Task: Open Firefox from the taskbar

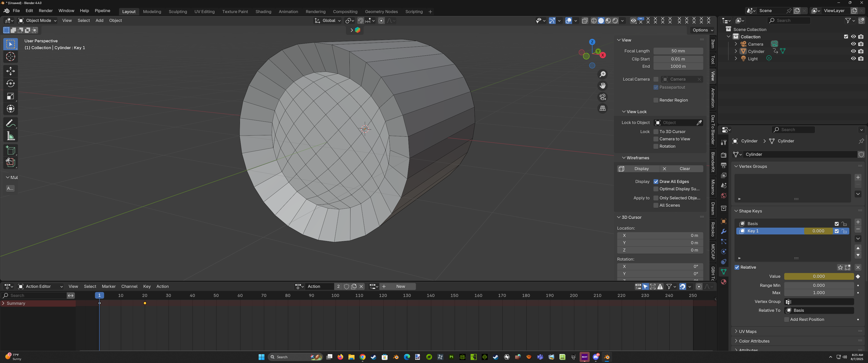Action: (x=340, y=357)
